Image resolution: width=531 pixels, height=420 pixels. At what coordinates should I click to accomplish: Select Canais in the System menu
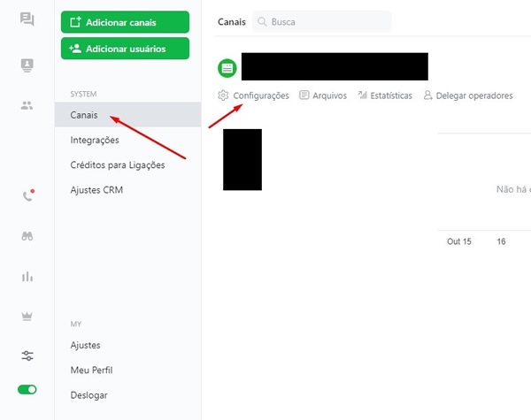tap(84, 115)
